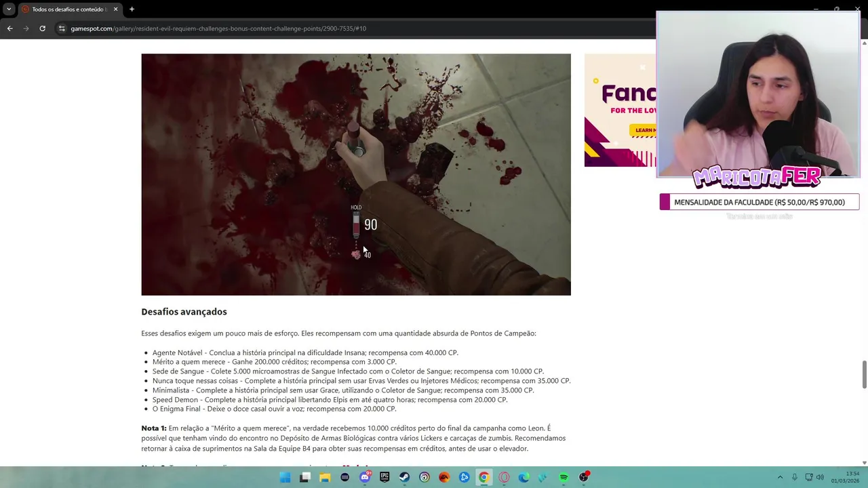The width and height of the screenshot is (868, 488).
Task: Select the 'O Enigma Final' challenge line
Action: [x=274, y=409]
